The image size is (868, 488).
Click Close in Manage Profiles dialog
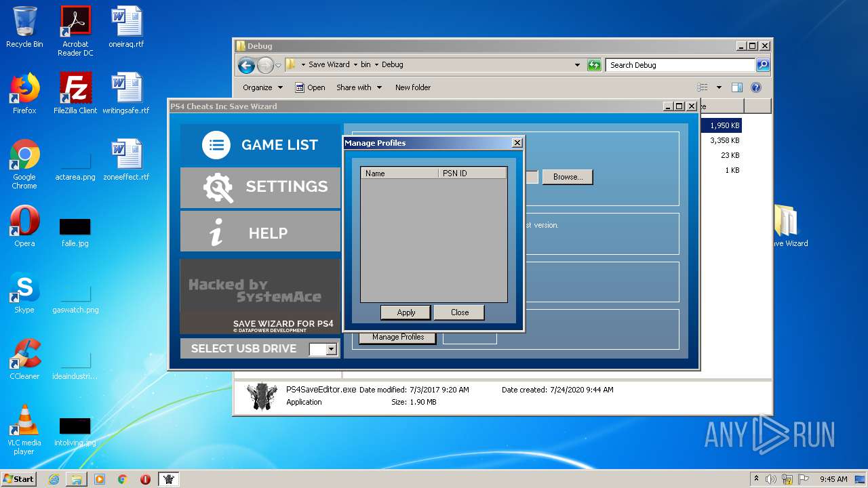pos(459,312)
